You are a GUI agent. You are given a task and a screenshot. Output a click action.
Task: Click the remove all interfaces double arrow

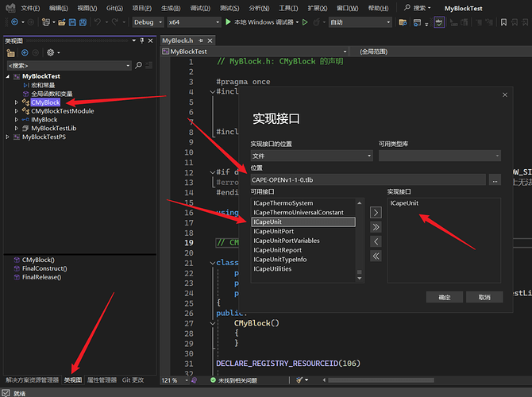tap(376, 256)
